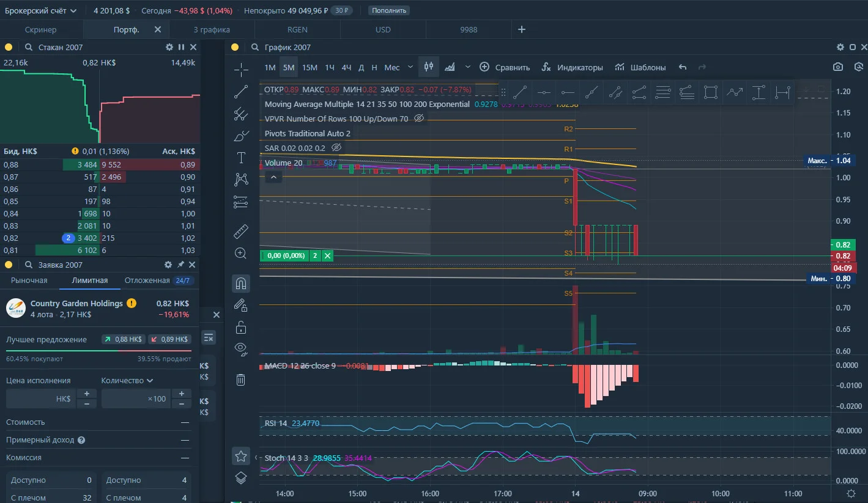Image resolution: width=868 pixels, height=503 pixels.
Task: Search instrument in График 2007 widget
Action: point(255,48)
